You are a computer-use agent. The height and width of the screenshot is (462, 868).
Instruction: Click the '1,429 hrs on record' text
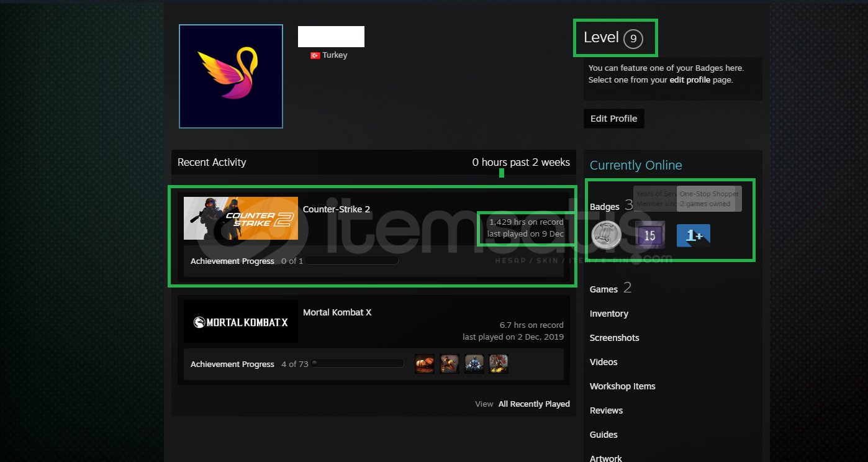click(527, 222)
